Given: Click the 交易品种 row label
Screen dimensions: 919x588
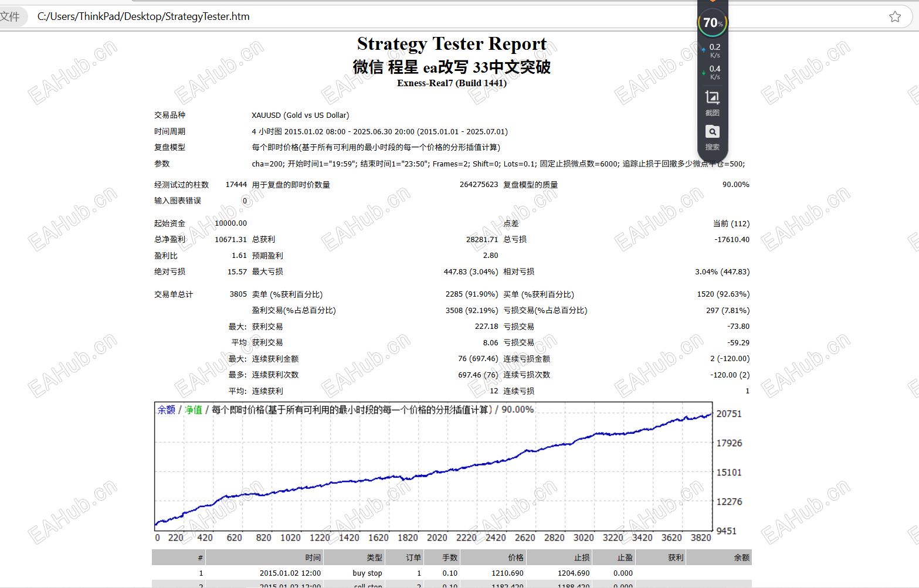Looking at the screenshot, I should click(169, 115).
